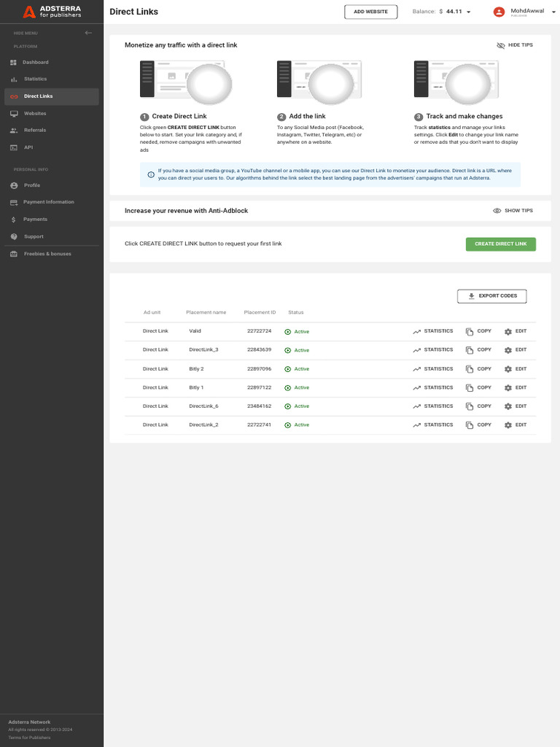Copy the DirectLink_2 link
Screen dimensions: 560x747
(x=478, y=425)
